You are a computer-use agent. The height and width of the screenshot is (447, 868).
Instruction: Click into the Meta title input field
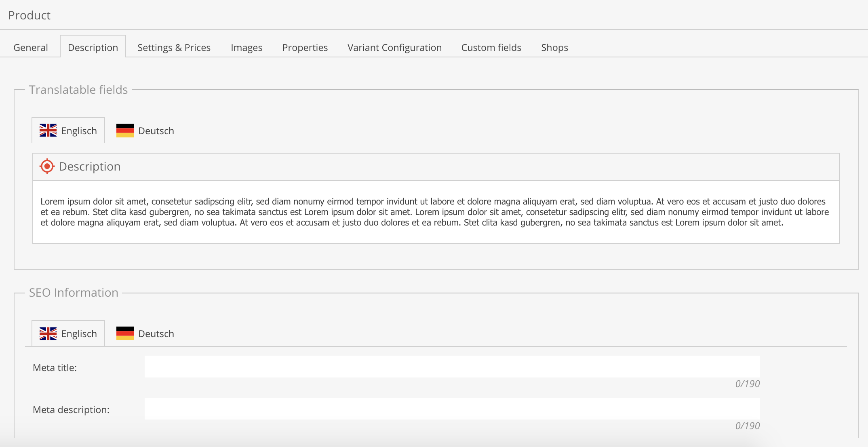pos(452,367)
